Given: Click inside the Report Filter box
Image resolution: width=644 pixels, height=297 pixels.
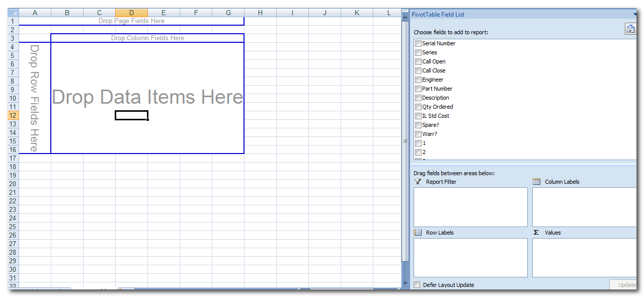Looking at the screenshot, I should [x=470, y=207].
